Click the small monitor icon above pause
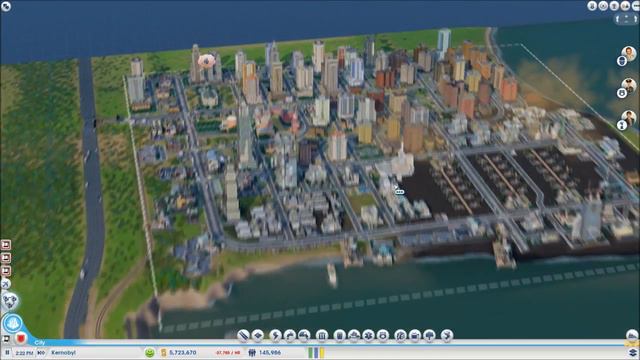640x360 pixels. (6, 339)
